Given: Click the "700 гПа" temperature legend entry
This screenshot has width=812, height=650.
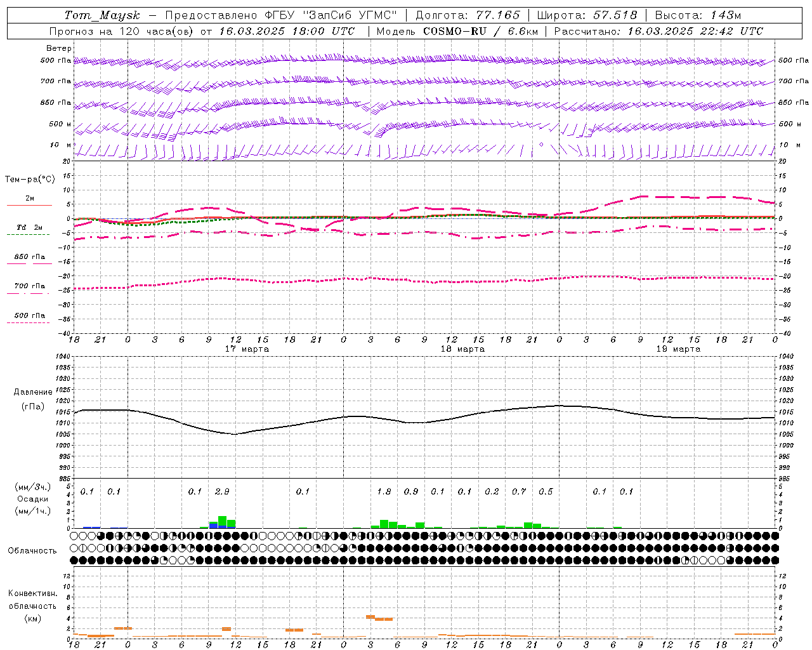Looking at the screenshot, I should coord(30,286).
